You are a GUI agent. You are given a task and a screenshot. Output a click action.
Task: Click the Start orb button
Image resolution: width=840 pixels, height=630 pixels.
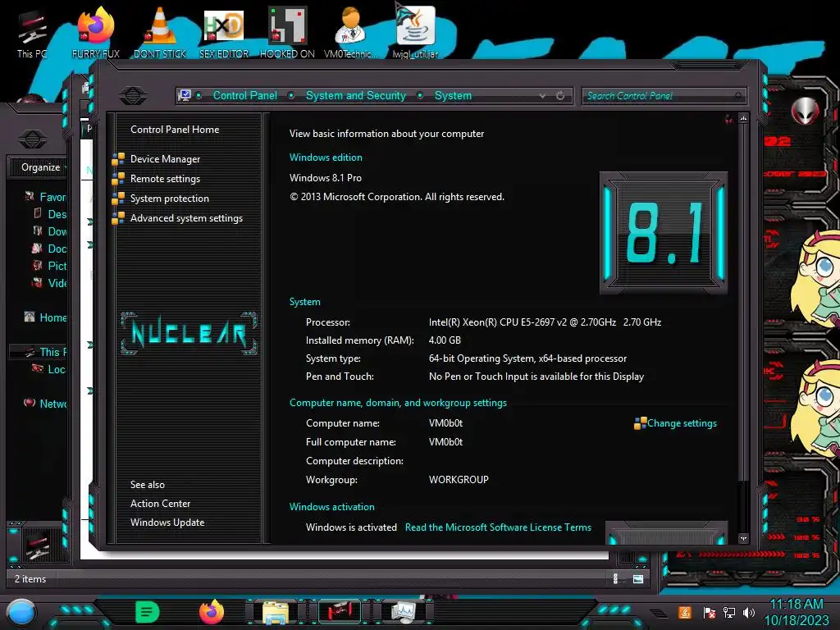tap(21, 612)
